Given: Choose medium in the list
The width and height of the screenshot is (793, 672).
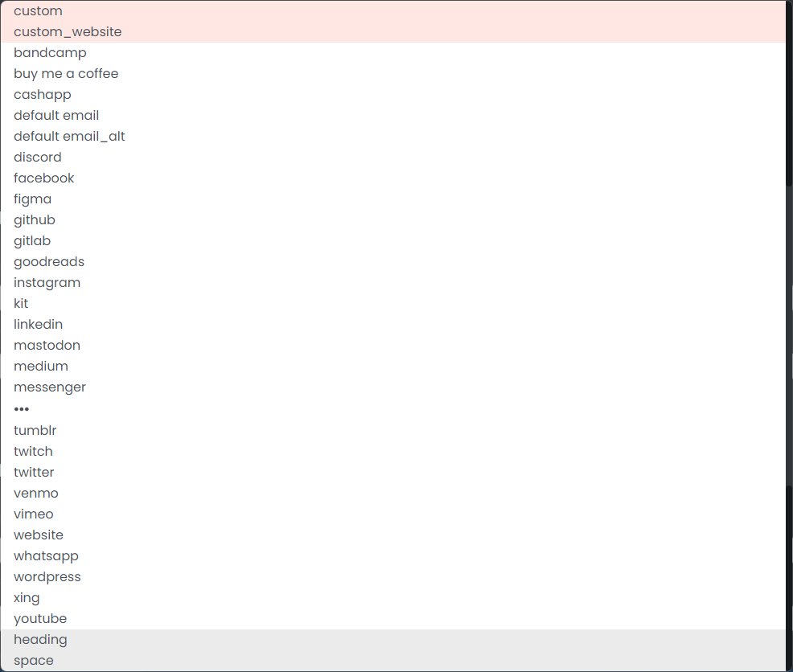Looking at the screenshot, I should [x=393, y=366].
